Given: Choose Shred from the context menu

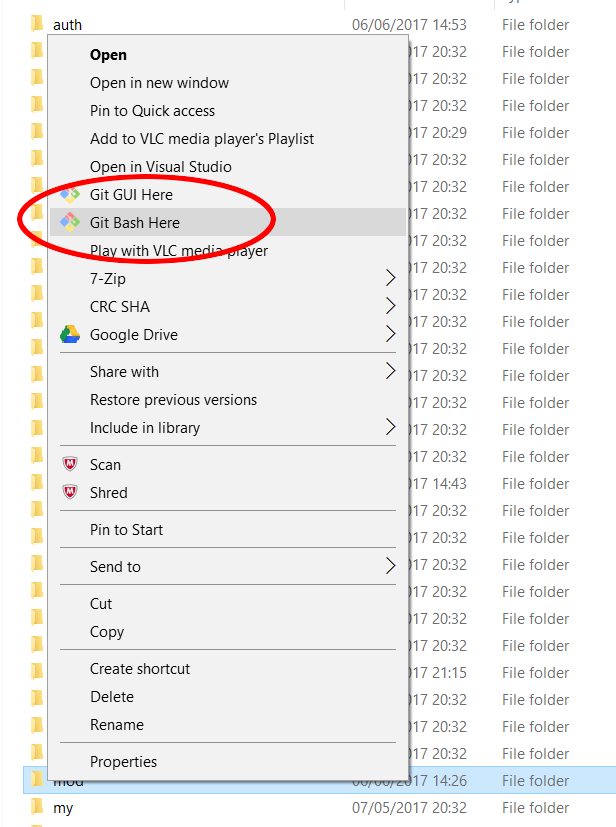Looking at the screenshot, I should click(228, 492).
